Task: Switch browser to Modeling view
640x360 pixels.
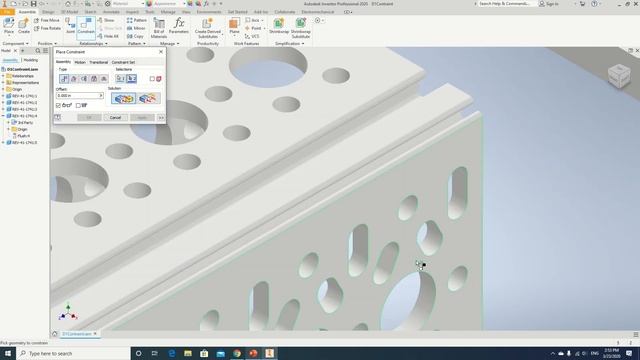Action: (31, 60)
